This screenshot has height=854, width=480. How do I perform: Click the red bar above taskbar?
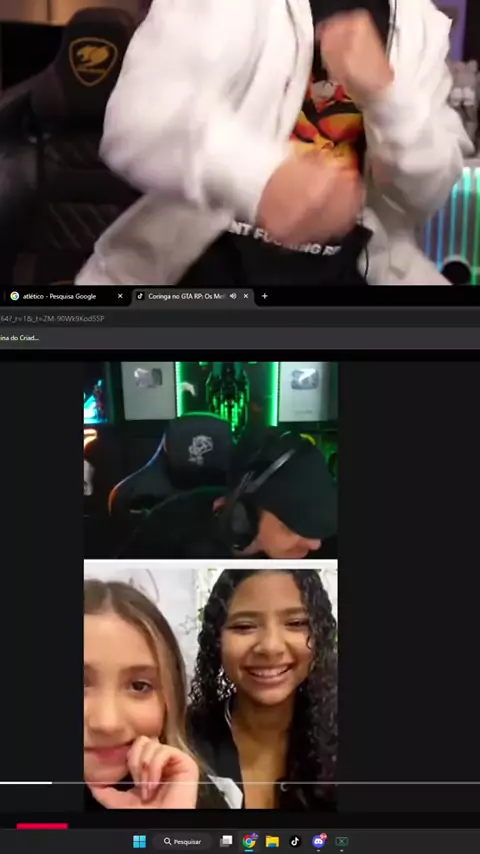[42, 826]
